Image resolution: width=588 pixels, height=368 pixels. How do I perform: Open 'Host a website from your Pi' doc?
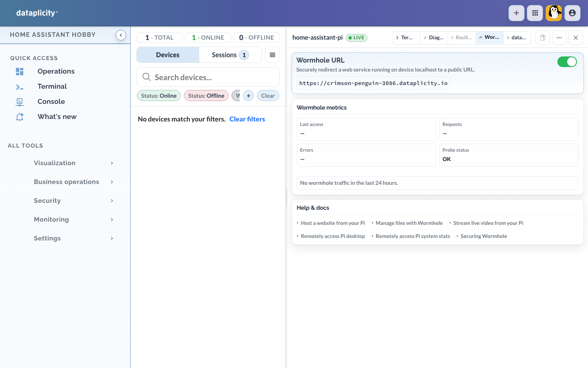pos(333,223)
